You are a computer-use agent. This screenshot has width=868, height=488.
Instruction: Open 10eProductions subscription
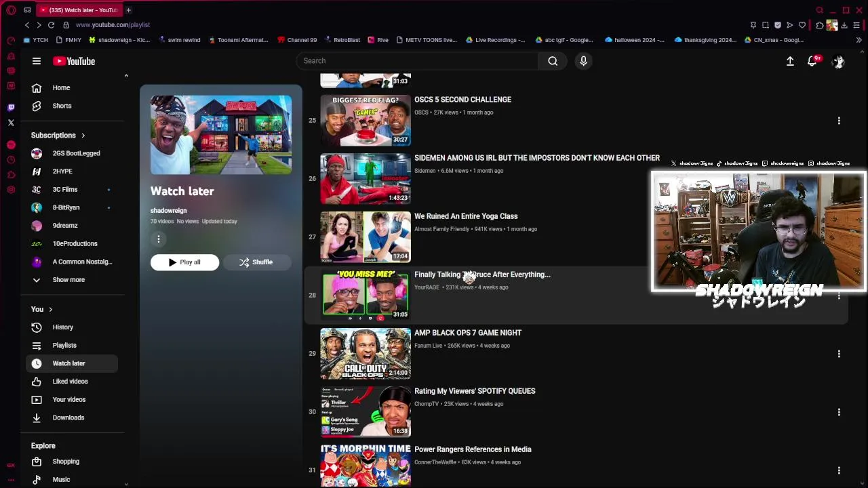tap(72, 244)
